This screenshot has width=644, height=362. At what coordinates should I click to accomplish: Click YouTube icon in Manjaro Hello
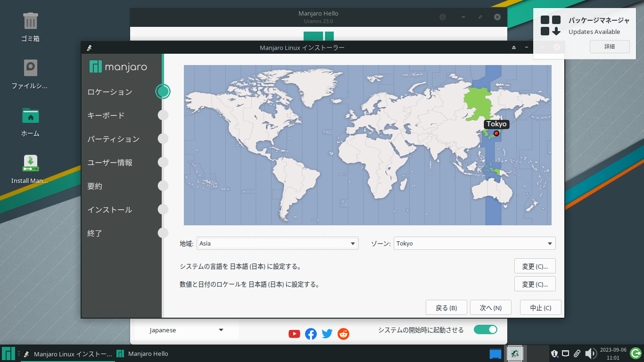[x=294, y=334]
